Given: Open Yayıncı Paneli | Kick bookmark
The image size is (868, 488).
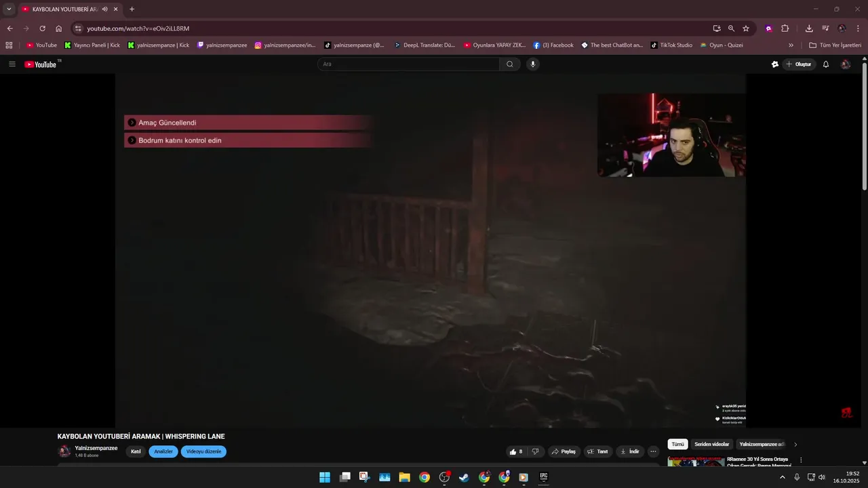Looking at the screenshot, I should [x=92, y=45].
